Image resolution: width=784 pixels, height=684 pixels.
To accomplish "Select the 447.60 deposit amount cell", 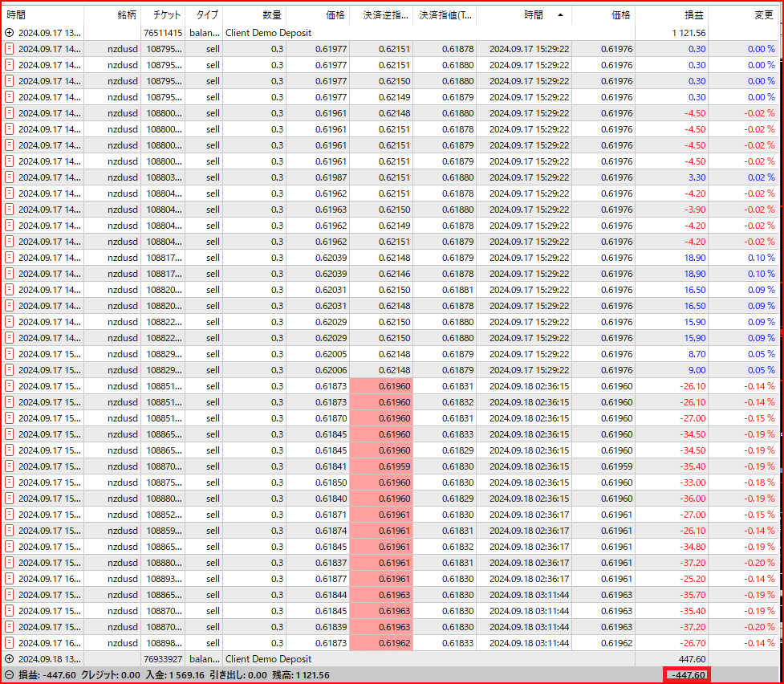I will point(672,659).
